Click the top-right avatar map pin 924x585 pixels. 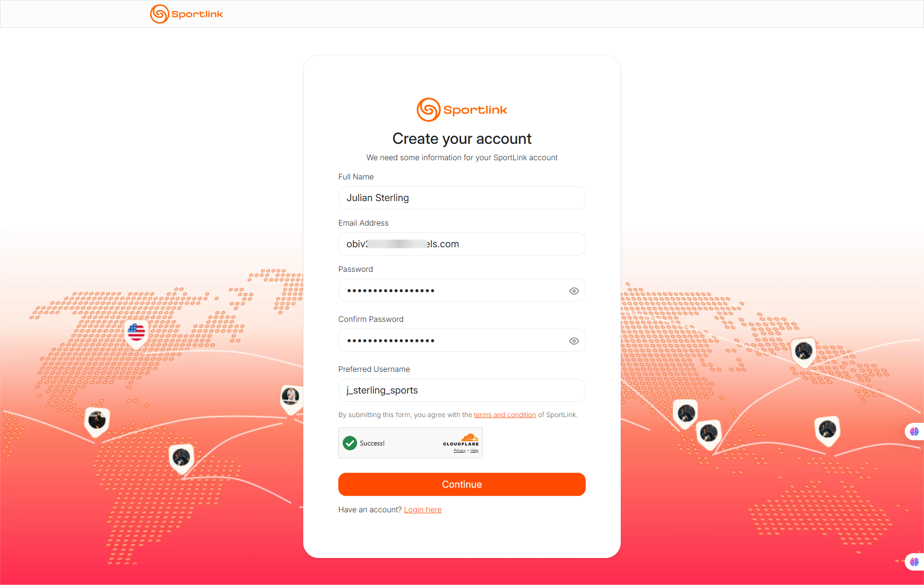point(803,351)
